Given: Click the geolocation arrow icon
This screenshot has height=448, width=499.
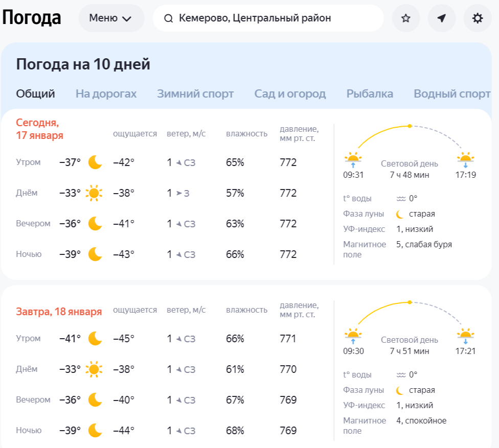Looking at the screenshot, I should pyautogui.click(x=441, y=18).
